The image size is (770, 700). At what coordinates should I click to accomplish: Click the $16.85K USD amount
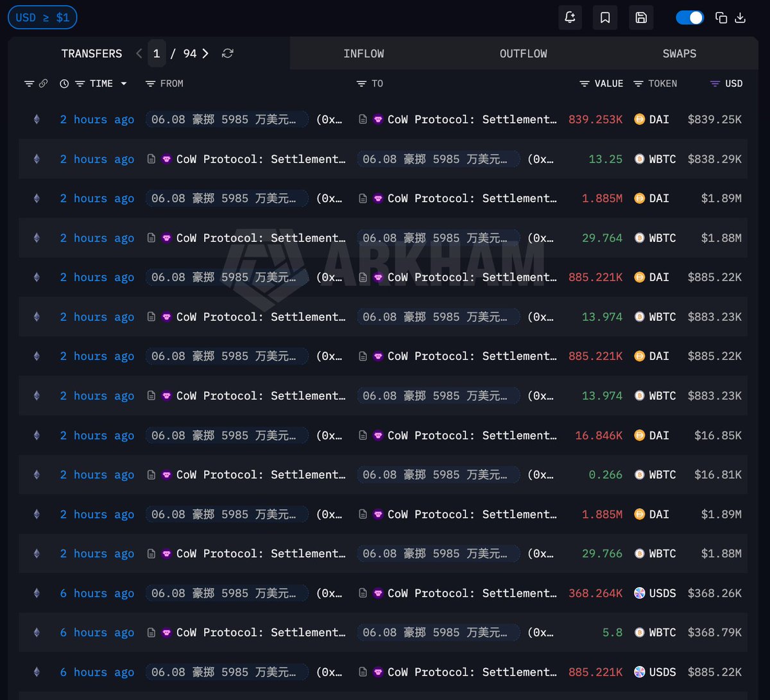718,436
